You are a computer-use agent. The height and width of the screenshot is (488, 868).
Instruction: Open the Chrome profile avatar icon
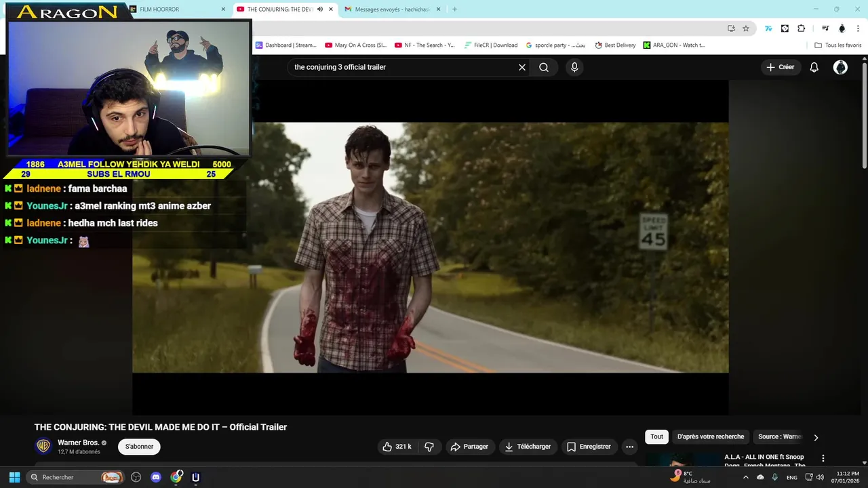point(842,28)
